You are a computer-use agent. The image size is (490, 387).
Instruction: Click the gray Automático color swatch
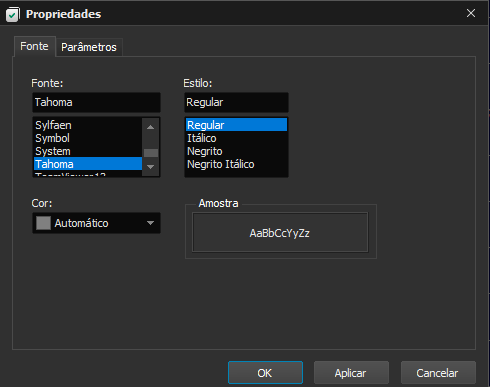pyautogui.click(x=43, y=223)
